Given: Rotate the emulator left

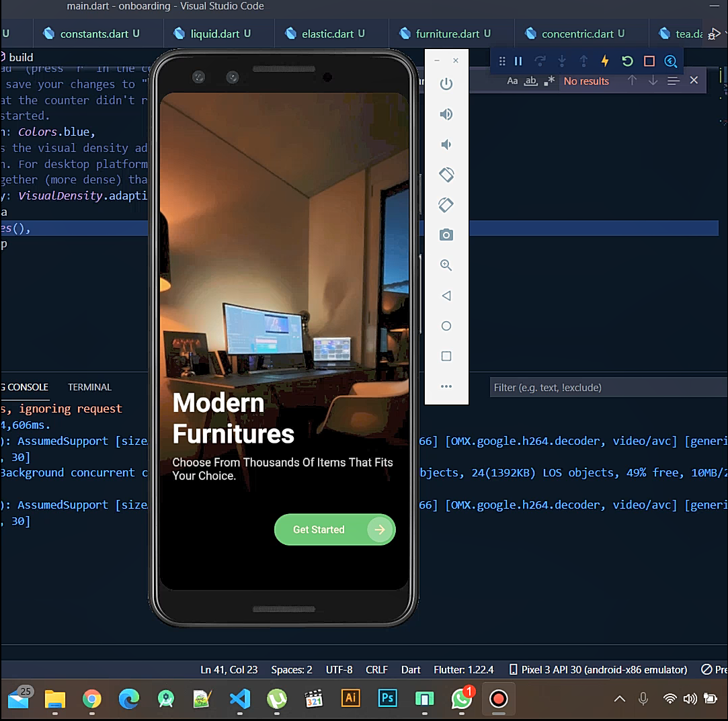Looking at the screenshot, I should [446, 174].
